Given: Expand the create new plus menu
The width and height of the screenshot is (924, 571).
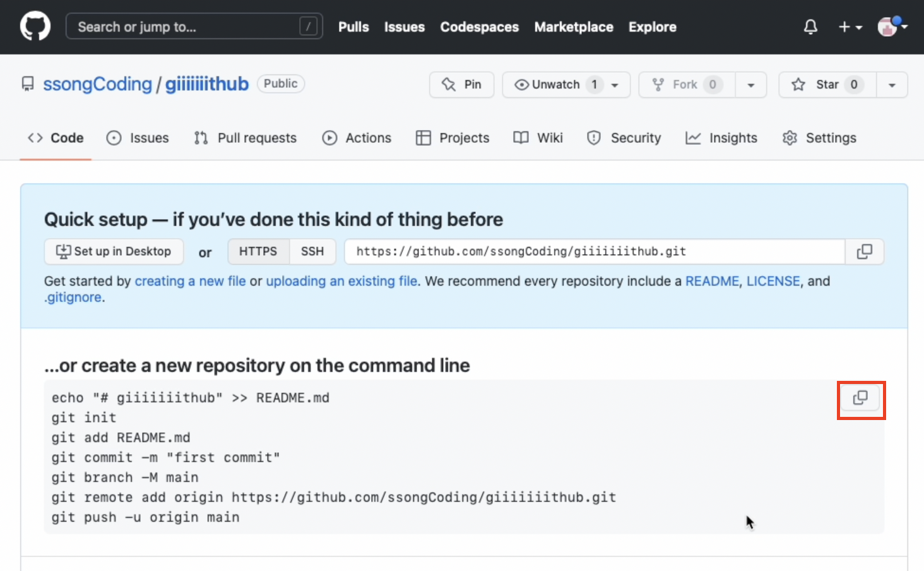Looking at the screenshot, I should (x=850, y=27).
